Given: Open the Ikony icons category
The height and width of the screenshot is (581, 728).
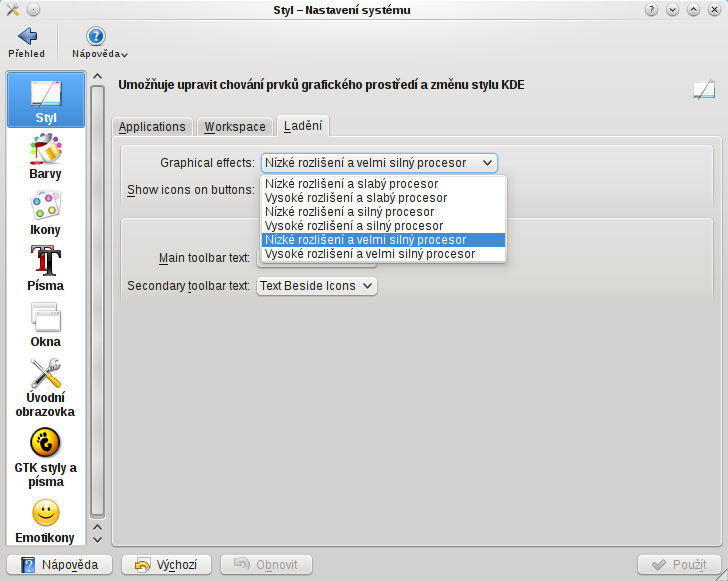Looking at the screenshot, I should click(45, 213).
